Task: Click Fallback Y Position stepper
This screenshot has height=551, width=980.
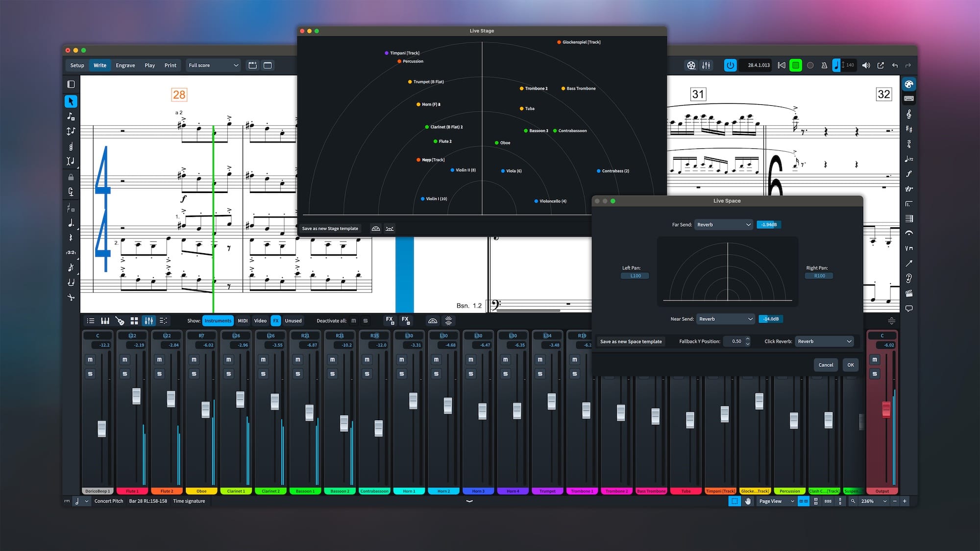Action: (x=748, y=341)
